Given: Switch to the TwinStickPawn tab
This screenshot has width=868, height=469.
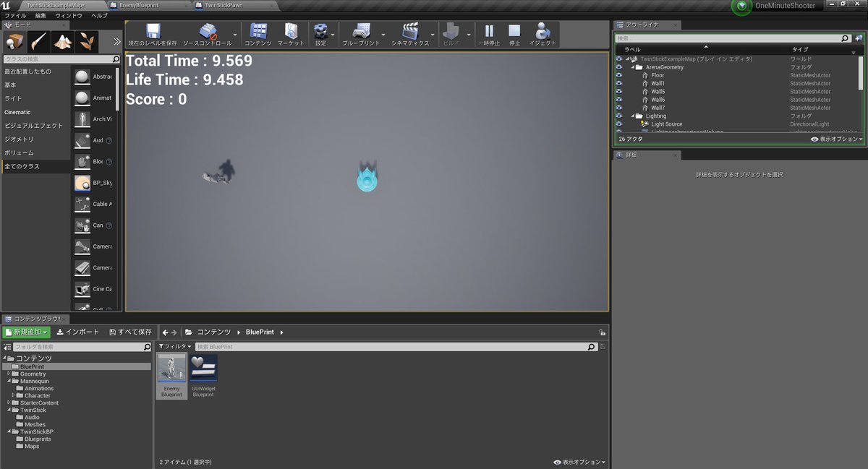Looking at the screenshot, I should coord(224,5).
